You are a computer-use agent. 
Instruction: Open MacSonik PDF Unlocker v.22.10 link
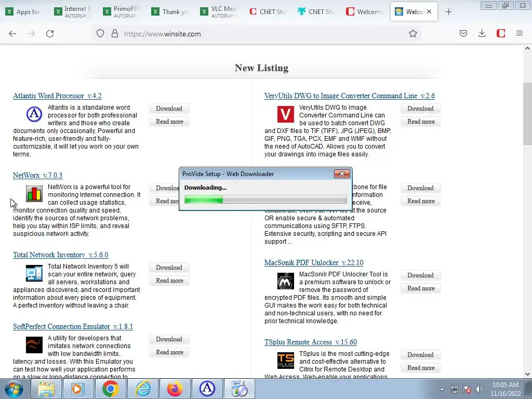[x=314, y=262]
